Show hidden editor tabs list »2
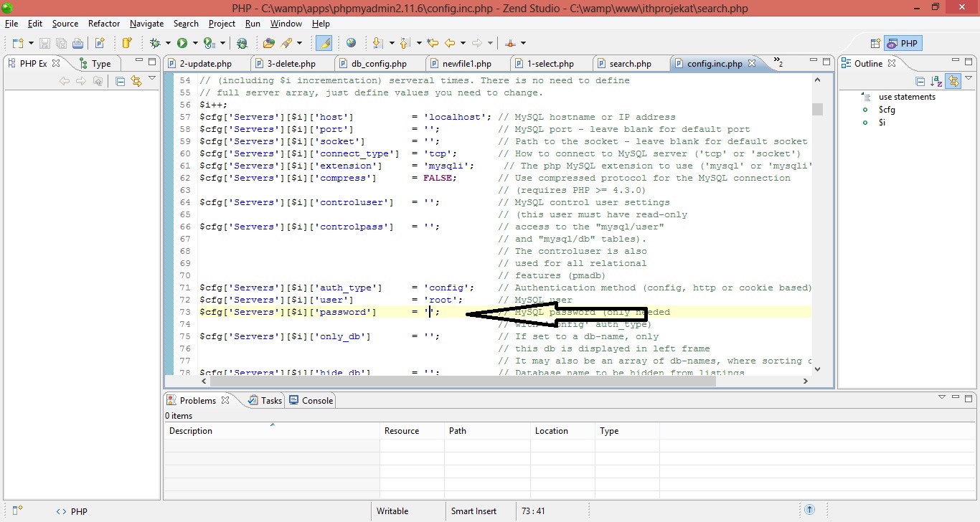The height and width of the screenshot is (522, 980). tap(778, 62)
